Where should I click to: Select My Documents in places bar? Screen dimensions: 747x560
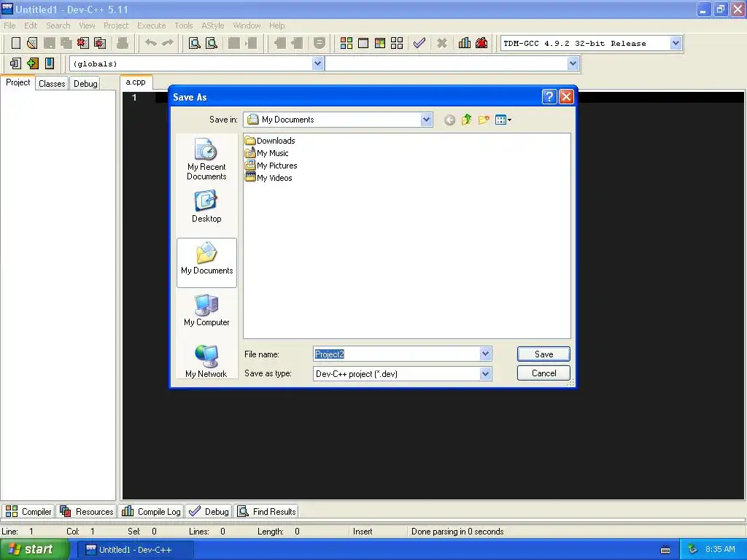[x=206, y=262]
